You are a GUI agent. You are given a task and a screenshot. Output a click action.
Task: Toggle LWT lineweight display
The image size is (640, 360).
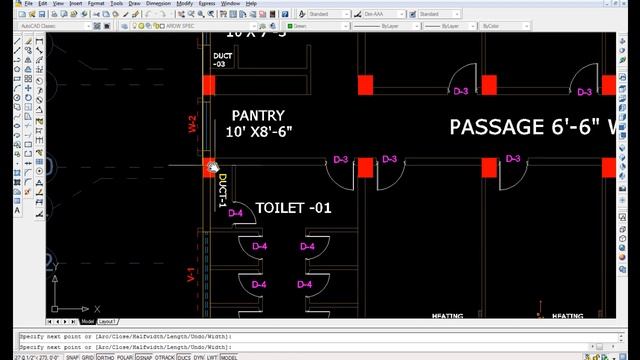point(212,357)
